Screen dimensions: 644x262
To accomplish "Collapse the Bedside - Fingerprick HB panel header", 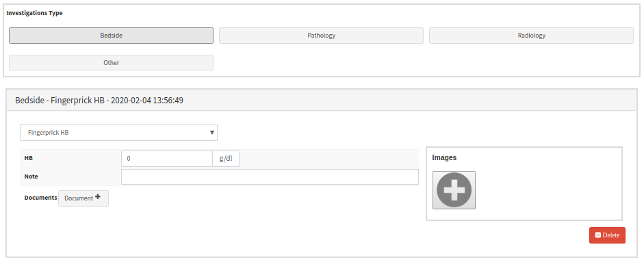I will [321, 101].
